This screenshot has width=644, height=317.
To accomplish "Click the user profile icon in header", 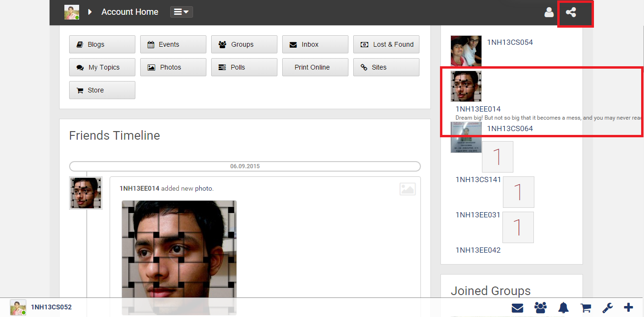I will pos(549,12).
